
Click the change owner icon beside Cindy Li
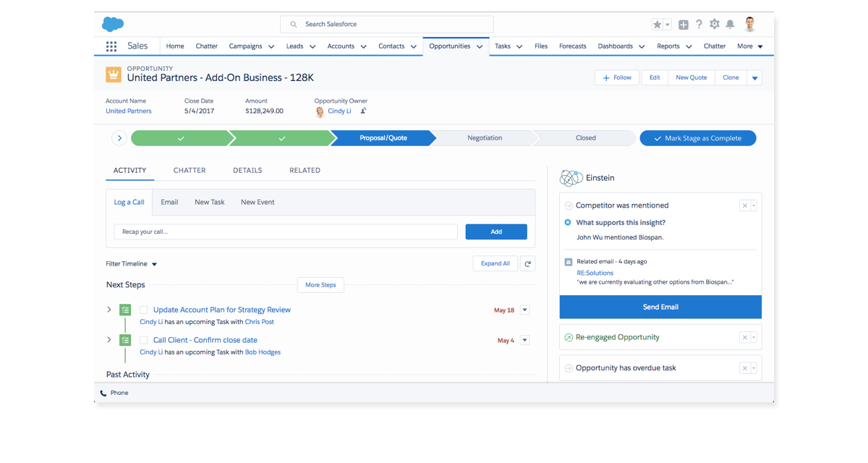(363, 111)
